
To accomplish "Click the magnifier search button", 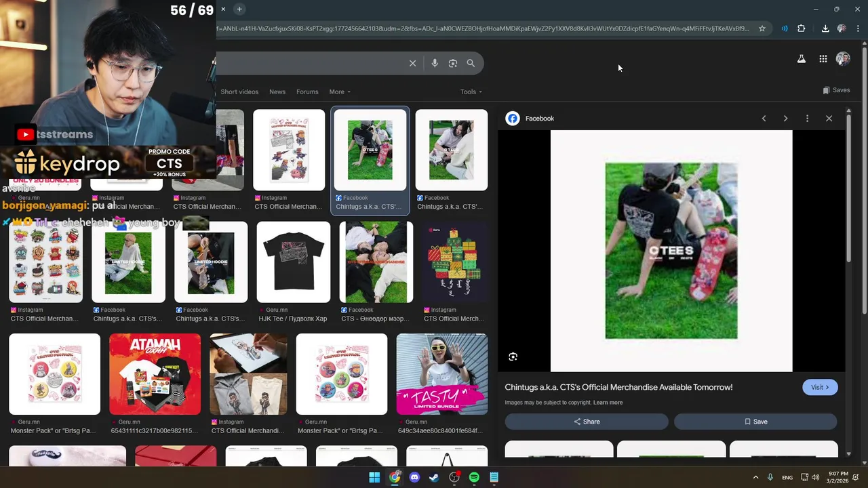I will pos(471,63).
